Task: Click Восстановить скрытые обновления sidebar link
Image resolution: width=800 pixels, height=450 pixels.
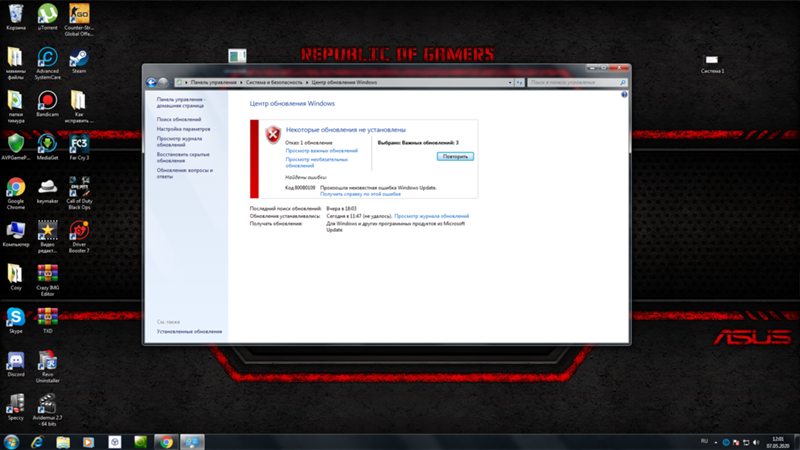Action: [x=183, y=157]
